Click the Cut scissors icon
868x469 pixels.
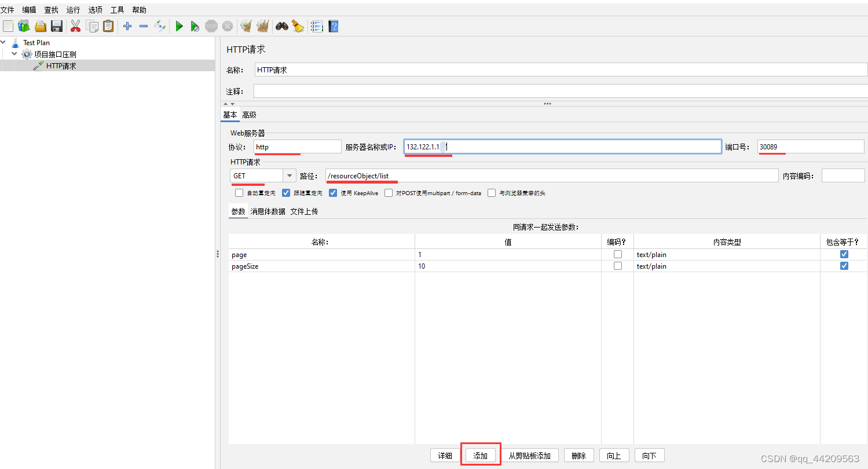(75, 26)
